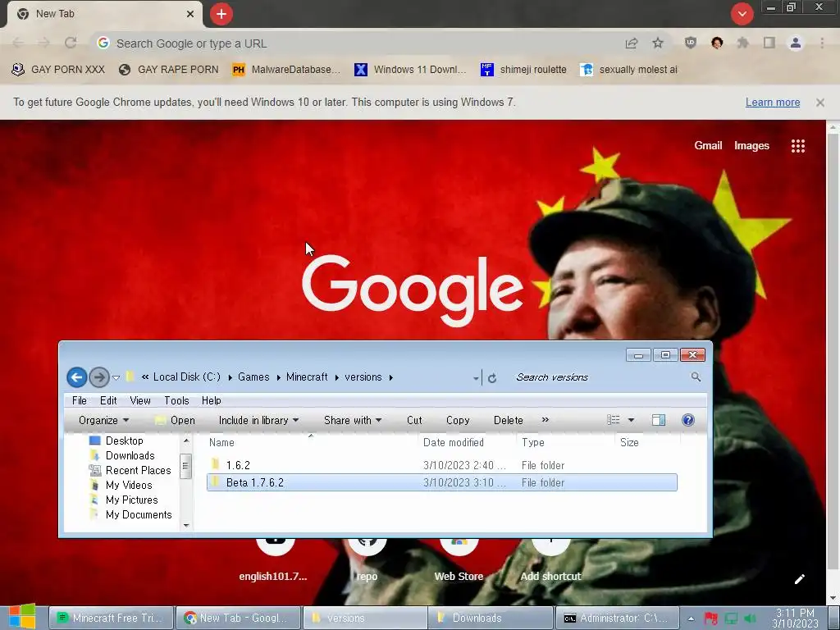
Task: Click the Customize Chrome pencil icon
Action: 799,579
